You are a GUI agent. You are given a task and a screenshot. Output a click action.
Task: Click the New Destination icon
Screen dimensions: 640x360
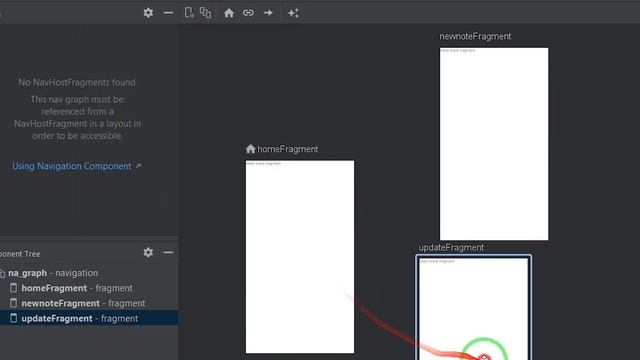pyautogui.click(x=189, y=13)
